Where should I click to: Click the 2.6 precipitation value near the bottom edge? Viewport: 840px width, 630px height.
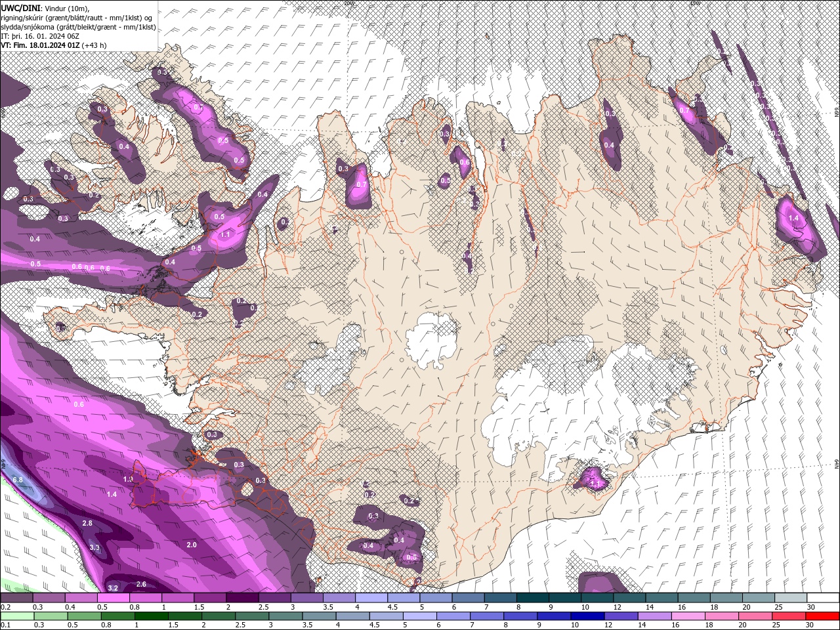click(x=141, y=584)
